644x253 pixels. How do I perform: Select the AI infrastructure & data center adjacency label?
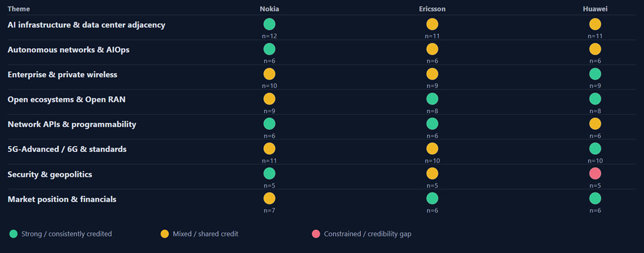click(x=86, y=25)
